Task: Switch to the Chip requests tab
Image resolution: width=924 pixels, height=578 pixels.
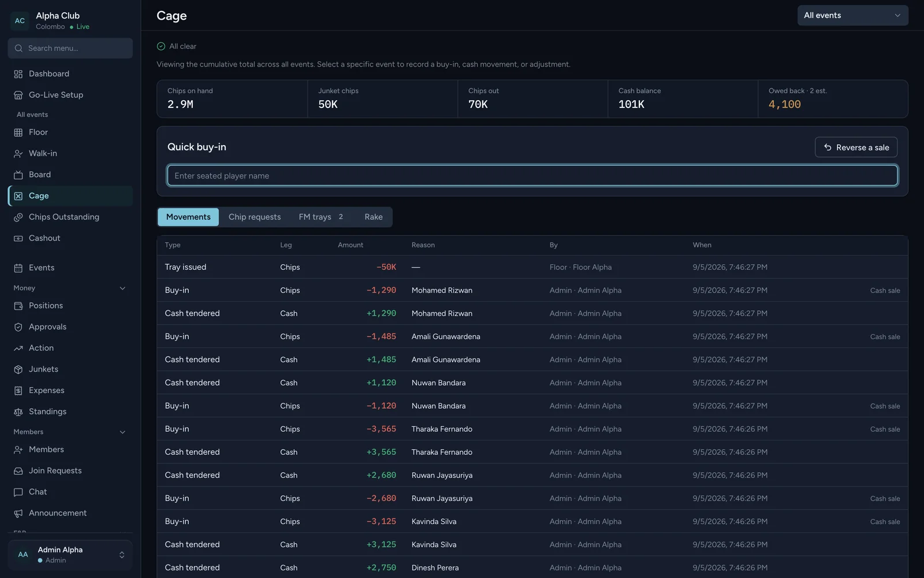Action: 255,217
